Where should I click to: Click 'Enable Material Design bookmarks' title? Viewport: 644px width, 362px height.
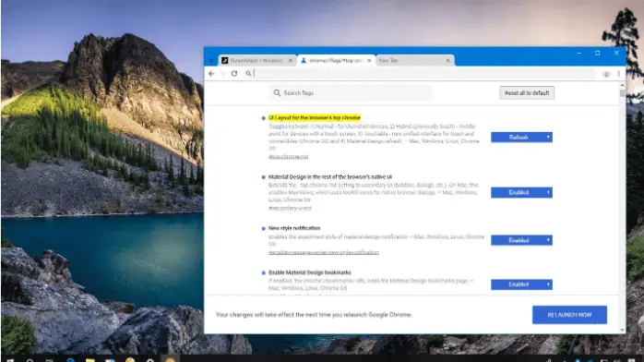click(310, 272)
